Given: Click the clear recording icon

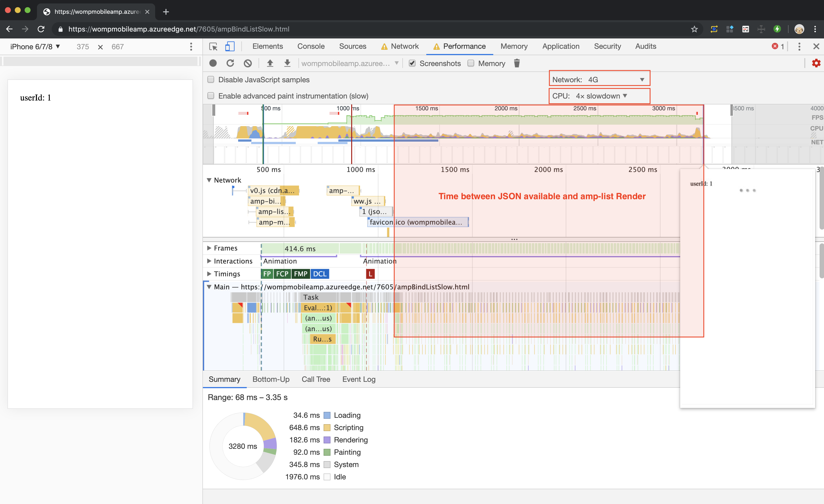Looking at the screenshot, I should [247, 63].
